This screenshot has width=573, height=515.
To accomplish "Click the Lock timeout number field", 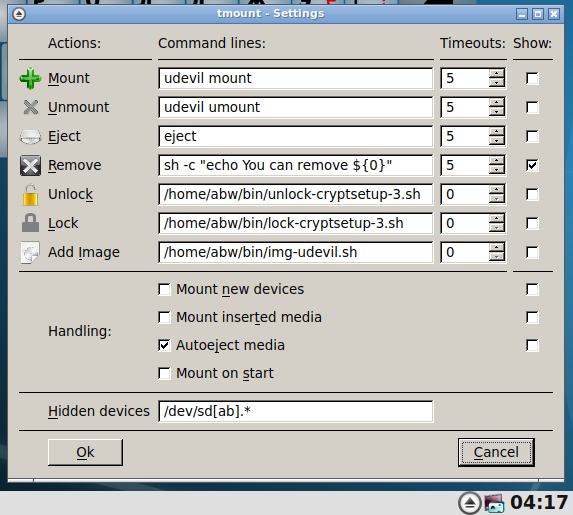I will pos(465,223).
